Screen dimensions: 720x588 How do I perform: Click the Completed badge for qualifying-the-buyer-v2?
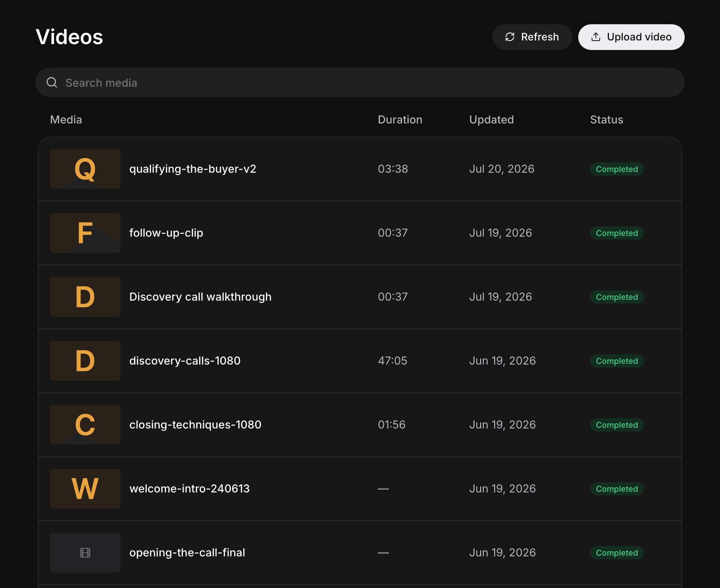tap(617, 169)
